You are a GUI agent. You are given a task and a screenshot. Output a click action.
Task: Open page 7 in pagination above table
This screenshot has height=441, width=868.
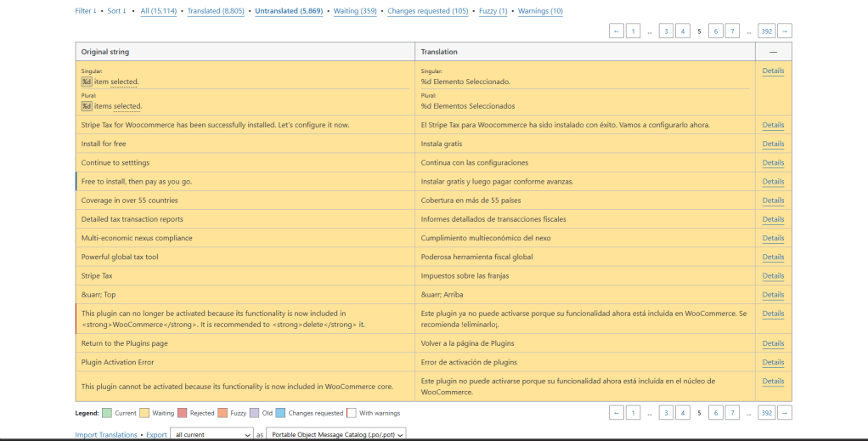[x=732, y=31]
